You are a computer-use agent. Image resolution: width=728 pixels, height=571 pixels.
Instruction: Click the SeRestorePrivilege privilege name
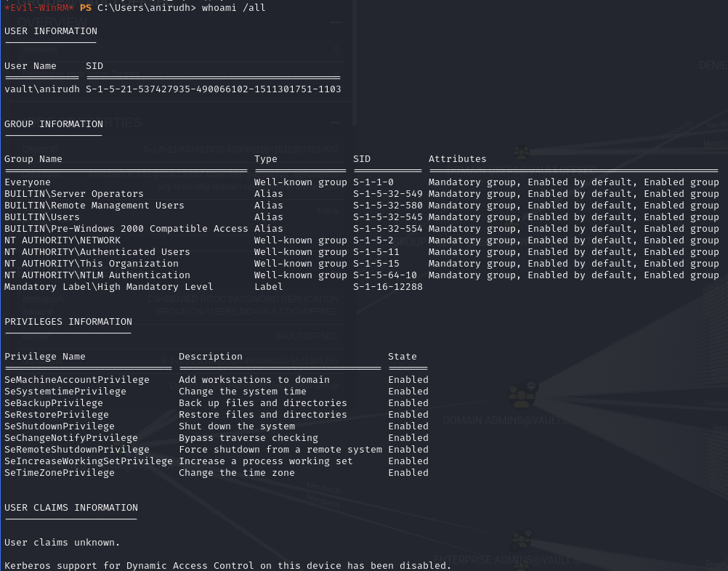click(x=57, y=415)
